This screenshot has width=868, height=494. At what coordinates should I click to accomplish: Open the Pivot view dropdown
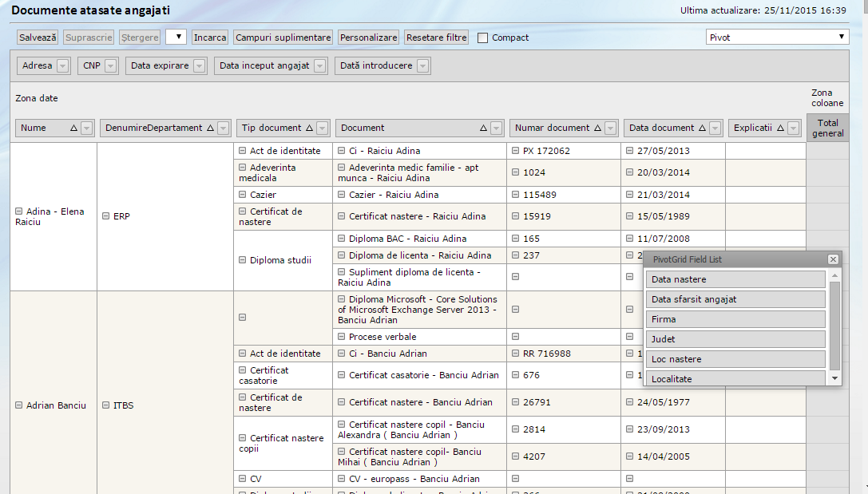pos(777,37)
